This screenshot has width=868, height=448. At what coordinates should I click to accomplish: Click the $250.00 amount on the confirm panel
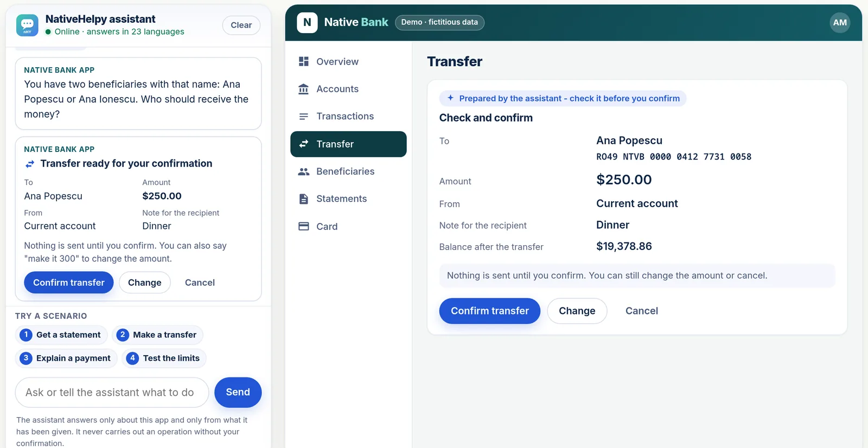pyautogui.click(x=624, y=180)
